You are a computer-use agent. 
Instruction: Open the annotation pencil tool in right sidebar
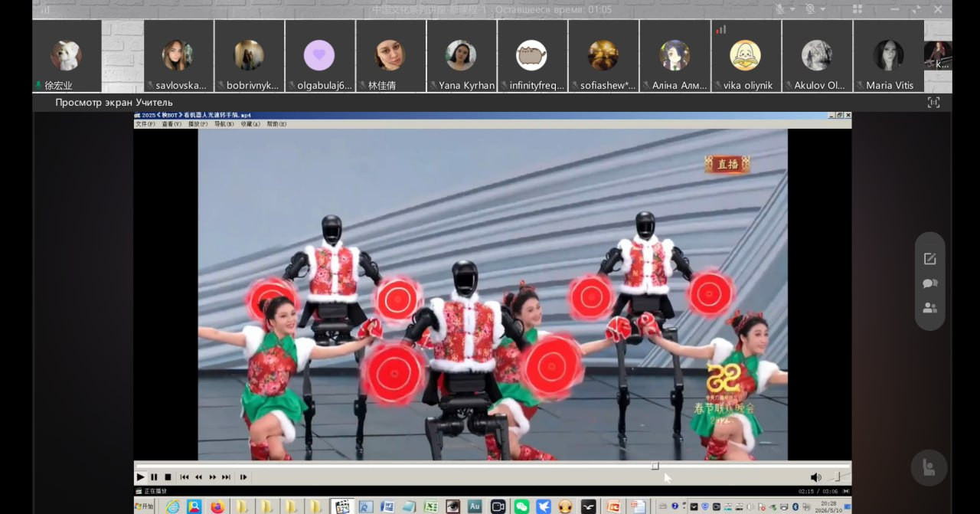pyautogui.click(x=929, y=259)
